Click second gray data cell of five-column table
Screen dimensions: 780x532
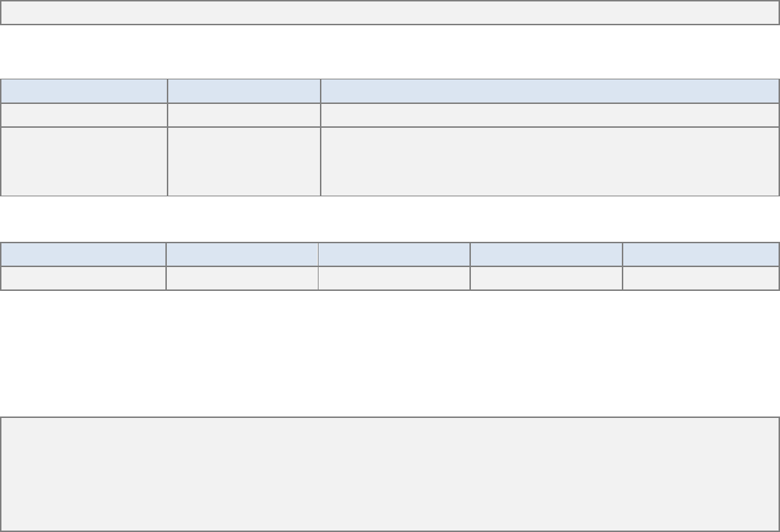point(242,278)
